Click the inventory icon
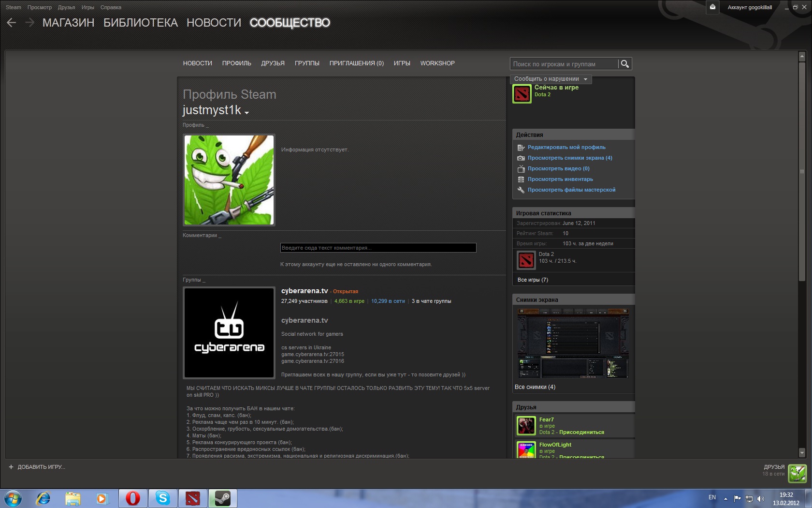The image size is (812, 508). [x=521, y=179]
